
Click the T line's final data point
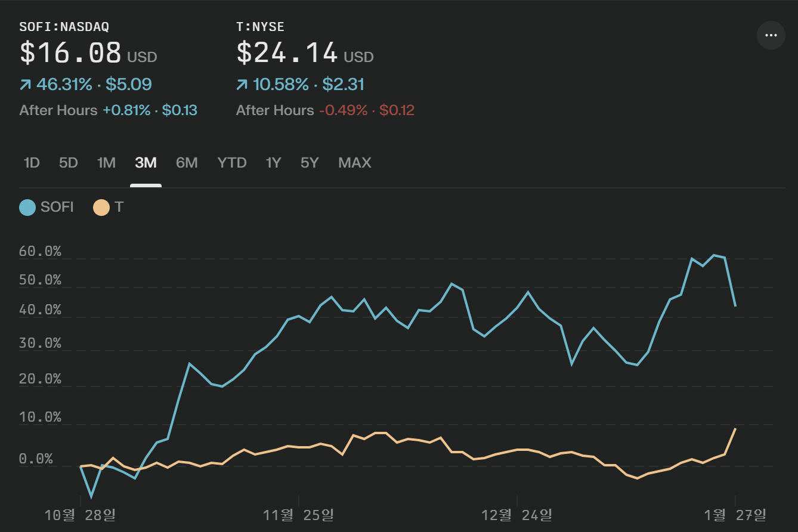click(x=735, y=429)
